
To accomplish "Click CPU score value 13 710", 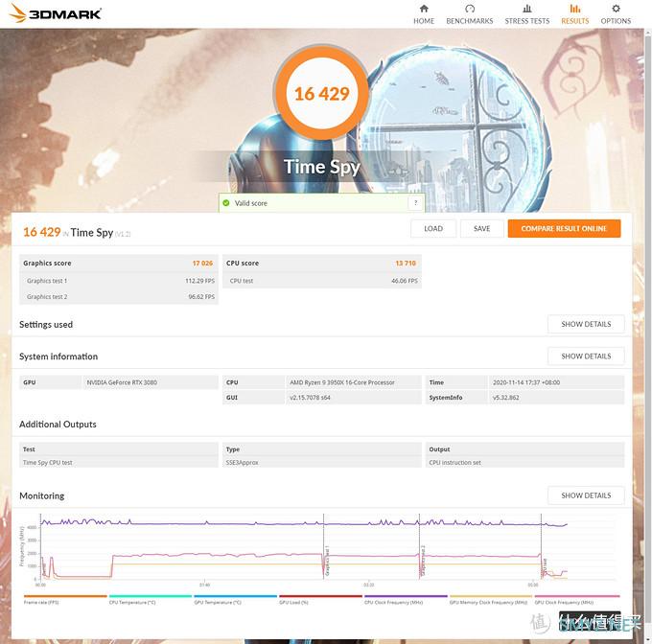I will pyautogui.click(x=406, y=263).
